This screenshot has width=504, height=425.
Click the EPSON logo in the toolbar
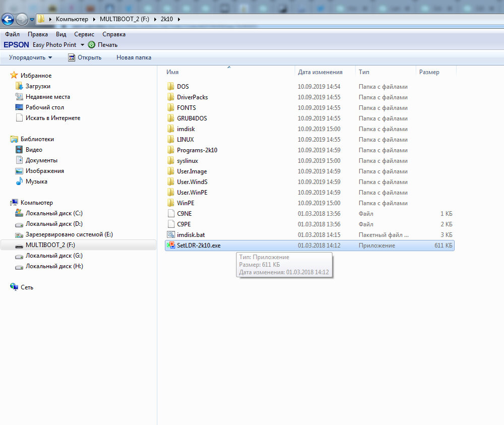click(x=17, y=45)
